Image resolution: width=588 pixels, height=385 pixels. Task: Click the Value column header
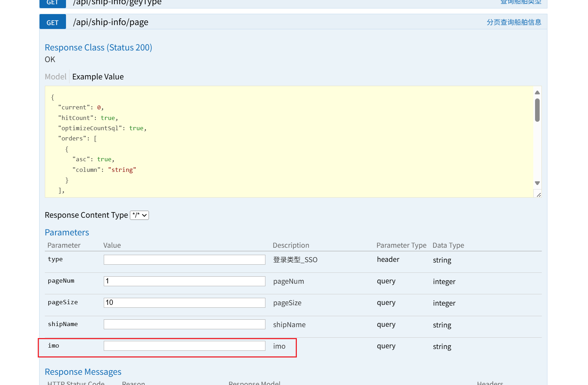pos(112,245)
